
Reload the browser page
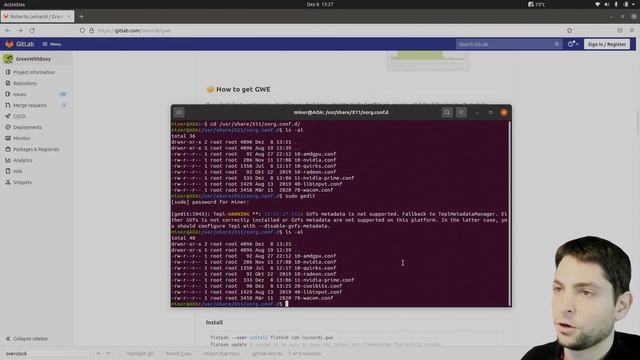(32, 30)
